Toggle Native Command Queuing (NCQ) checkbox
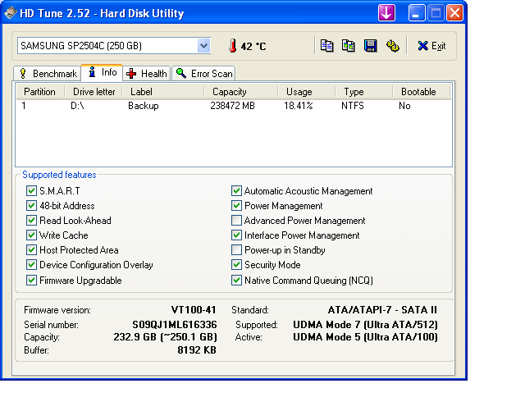 [236, 280]
